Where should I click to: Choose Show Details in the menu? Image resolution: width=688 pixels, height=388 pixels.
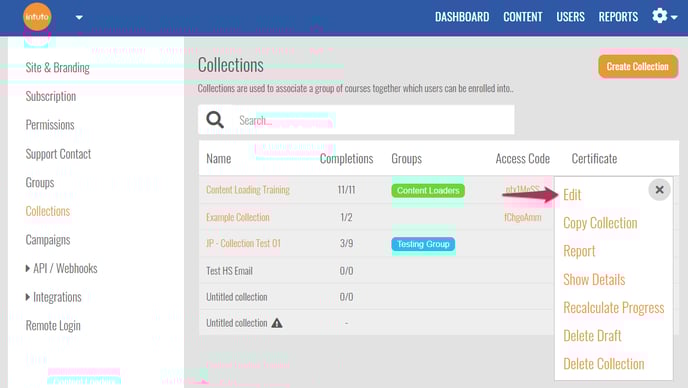tap(594, 280)
